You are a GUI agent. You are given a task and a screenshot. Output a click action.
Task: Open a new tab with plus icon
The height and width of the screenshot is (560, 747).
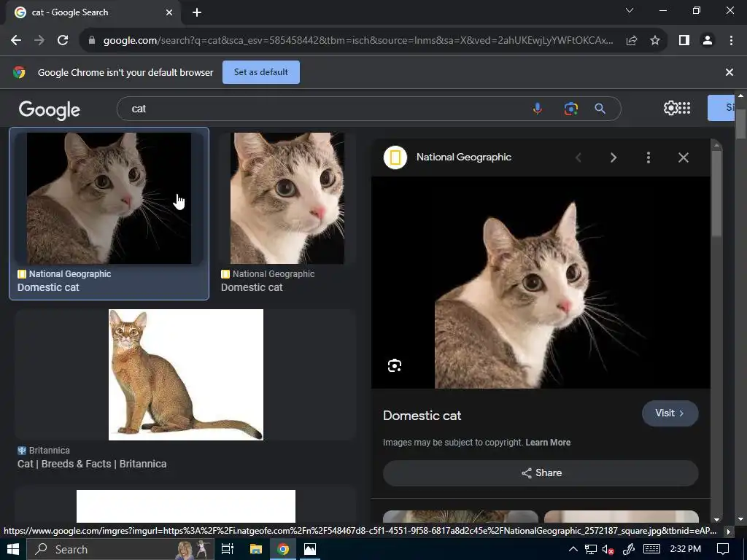coord(197,12)
